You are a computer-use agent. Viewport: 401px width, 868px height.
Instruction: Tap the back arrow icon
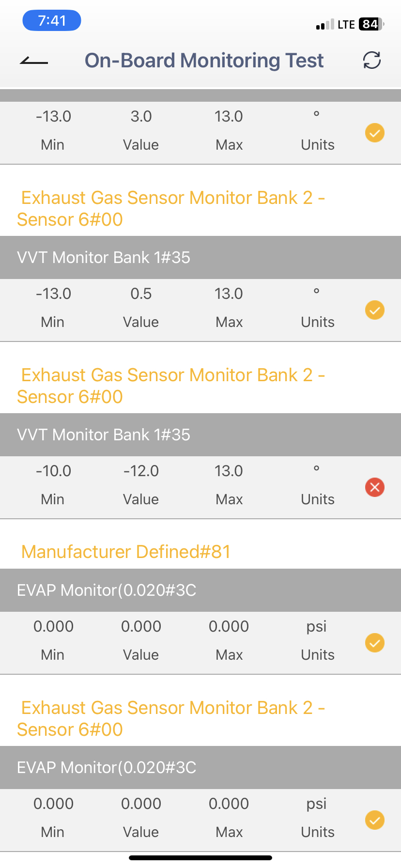[x=34, y=61]
